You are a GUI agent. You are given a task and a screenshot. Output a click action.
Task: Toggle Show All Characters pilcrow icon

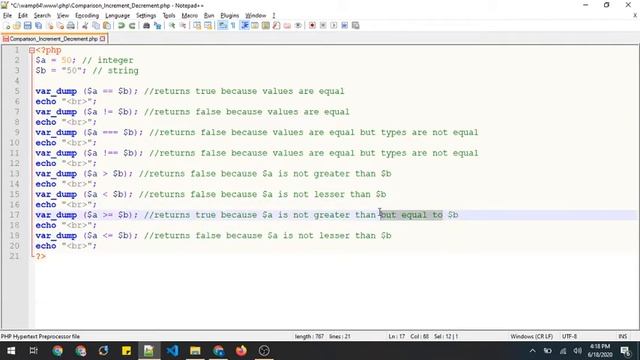click(x=233, y=26)
